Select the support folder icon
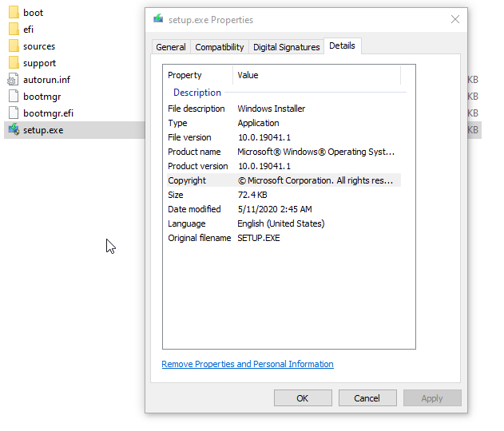The height and width of the screenshot is (431, 504). point(14,62)
